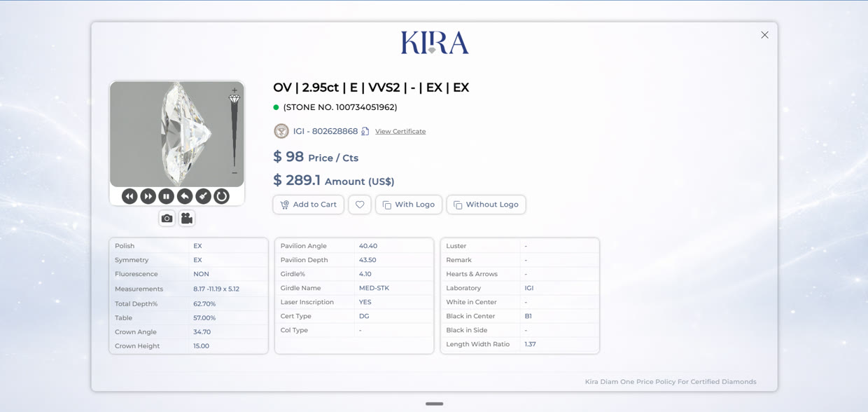The image size is (868, 412).
Task: Click the $ 289.1 Amount value
Action: [x=297, y=180]
